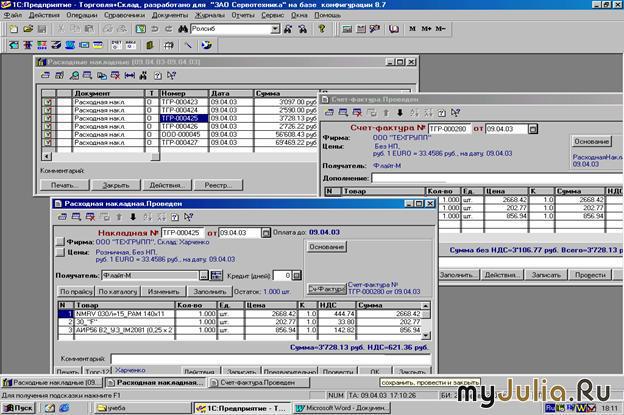Click the black down arrow in Расходная накладная toolbar
Image resolution: width=624 pixels, height=415 pixels.
pyautogui.click(x=133, y=217)
